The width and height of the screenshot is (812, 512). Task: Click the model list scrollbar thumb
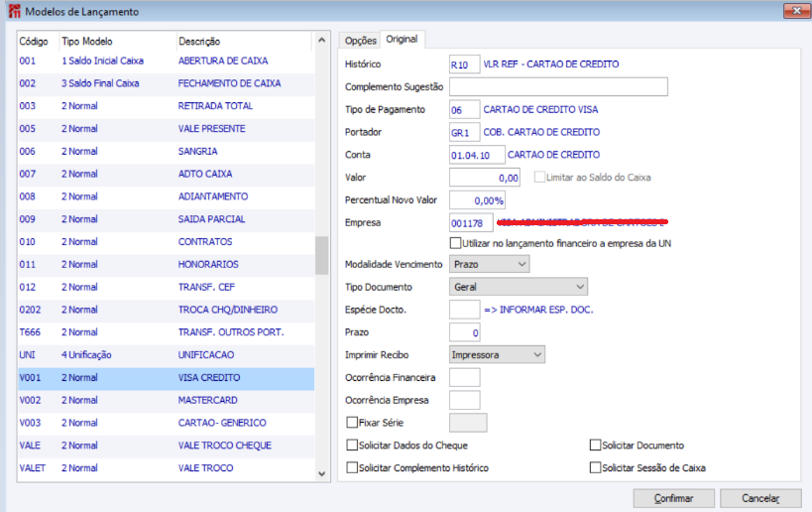pos(321,255)
